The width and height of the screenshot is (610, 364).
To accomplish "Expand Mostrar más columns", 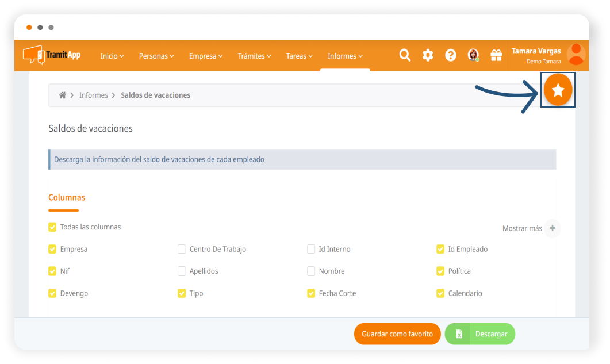I will point(552,228).
